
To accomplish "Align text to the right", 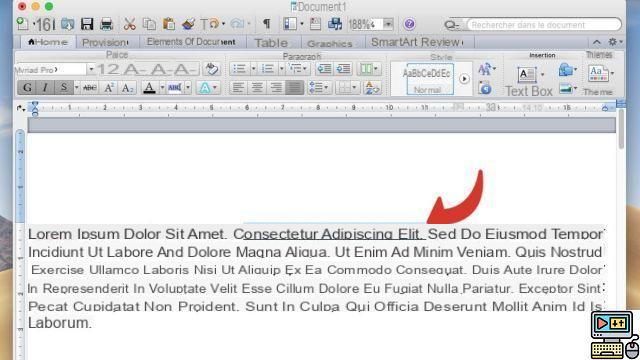I will (276, 87).
